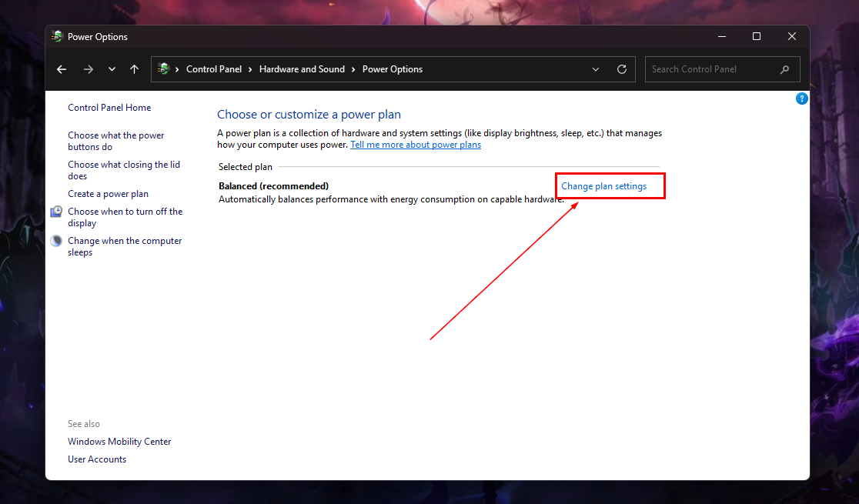Image resolution: width=859 pixels, height=504 pixels.
Task: Go up one folder level with up arrow
Action: (x=134, y=68)
